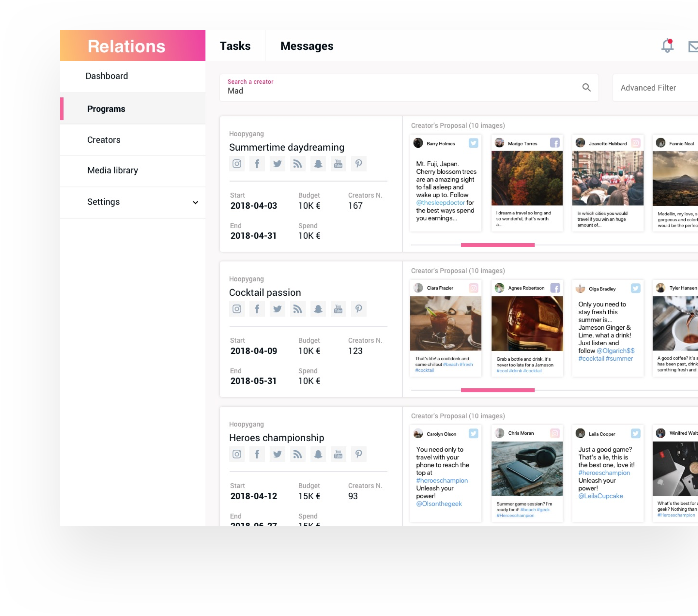Click the notification bell icon
The height and width of the screenshot is (616, 698).
click(667, 46)
